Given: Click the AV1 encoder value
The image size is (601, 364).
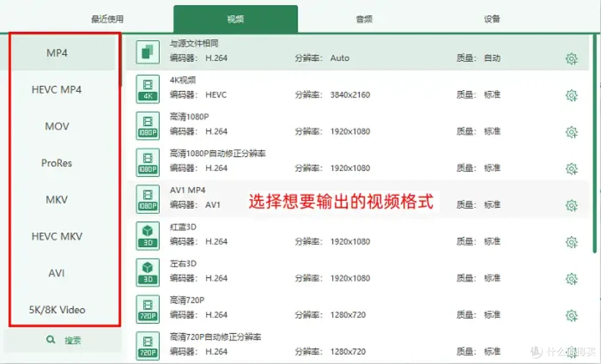Looking at the screenshot, I should (213, 205).
